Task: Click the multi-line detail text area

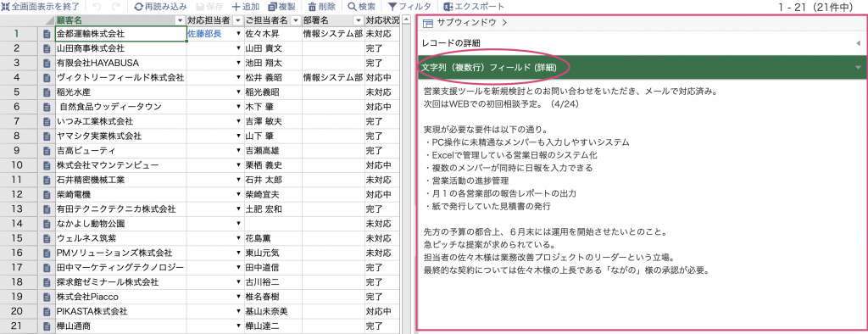Action: [642, 205]
